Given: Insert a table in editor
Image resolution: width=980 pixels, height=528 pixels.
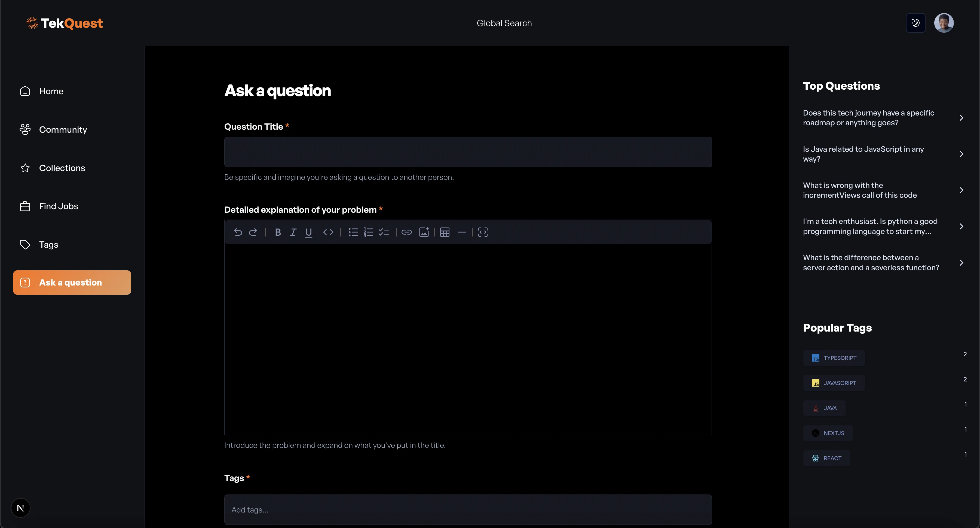Looking at the screenshot, I should point(445,232).
